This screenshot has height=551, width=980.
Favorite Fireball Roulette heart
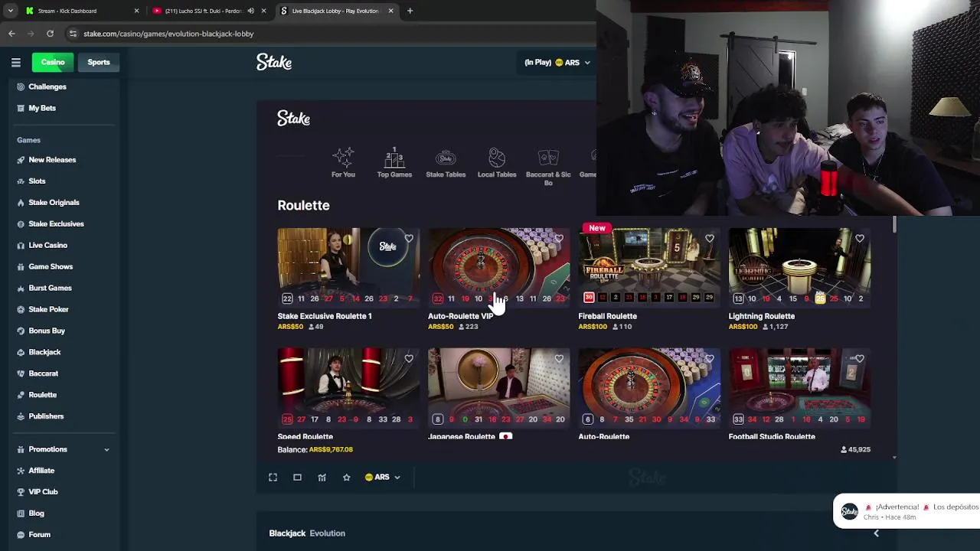tap(709, 239)
